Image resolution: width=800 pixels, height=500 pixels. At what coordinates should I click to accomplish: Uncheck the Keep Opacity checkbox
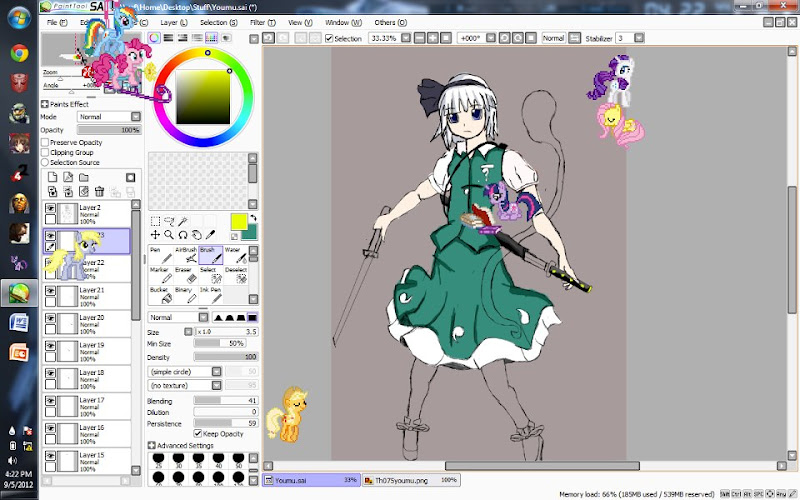(x=198, y=434)
